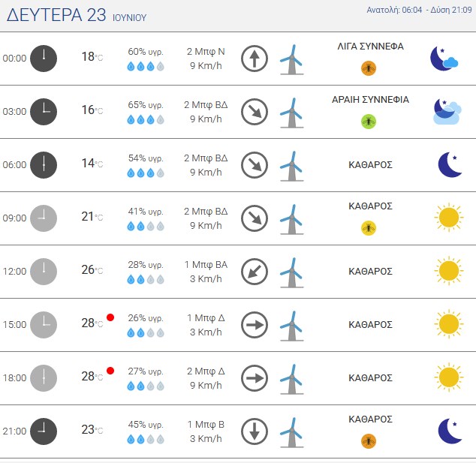Viewport: 476px width, 463px height.
Task: Click the southwest wind arrow at 12:00
Action: point(255,272)
